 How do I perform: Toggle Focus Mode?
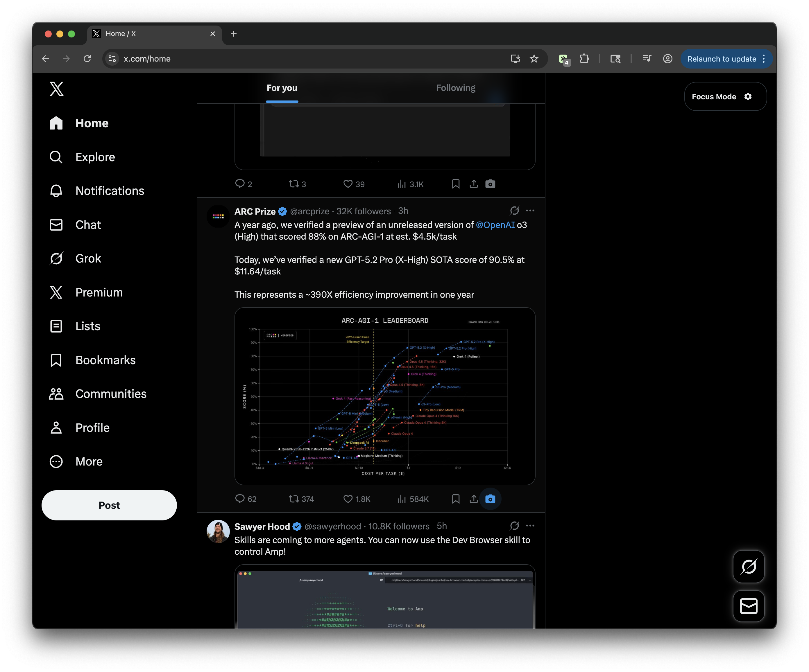(x=725, y=97)
